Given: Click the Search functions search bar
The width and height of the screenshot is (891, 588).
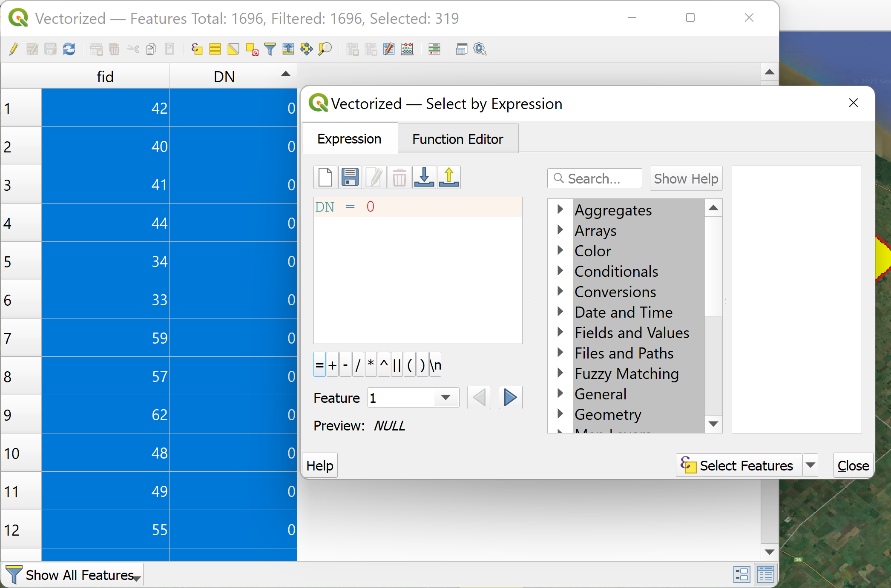Looking at the screenshot, I should tap(595, 178).
